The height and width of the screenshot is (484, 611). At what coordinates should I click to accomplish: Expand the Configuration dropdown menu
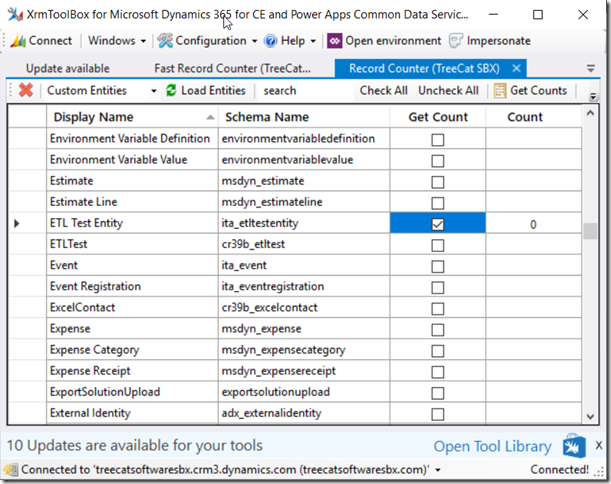click(x=254, y=41)
